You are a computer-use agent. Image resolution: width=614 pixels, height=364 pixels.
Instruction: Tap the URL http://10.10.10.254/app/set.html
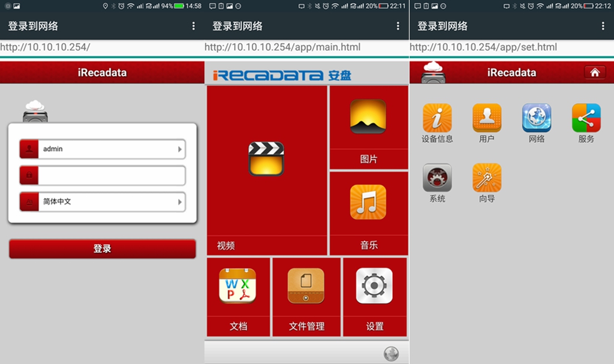coord(483,47)
